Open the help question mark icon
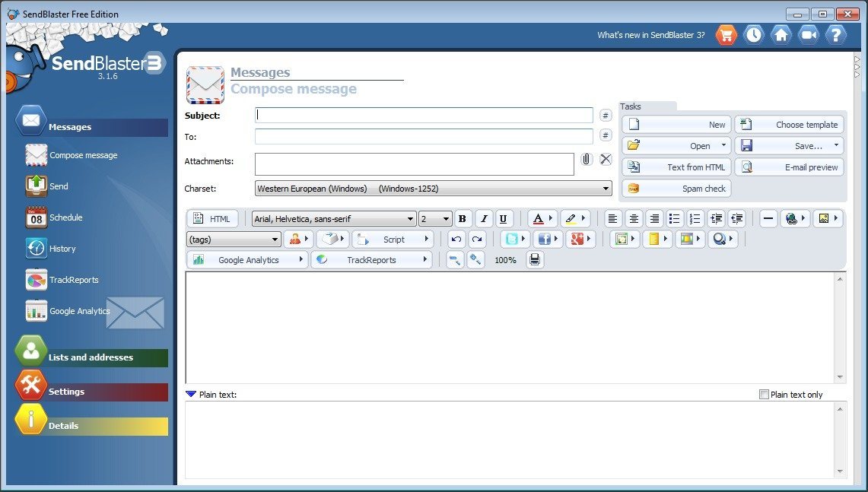This screenshot has height=492, width=868. click(x=835, y=34)
